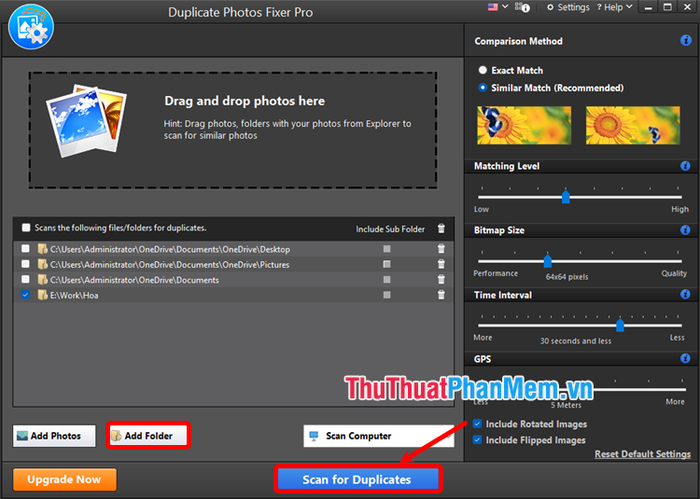
Task: Show info about GPS setting
Action: (685, 358)
